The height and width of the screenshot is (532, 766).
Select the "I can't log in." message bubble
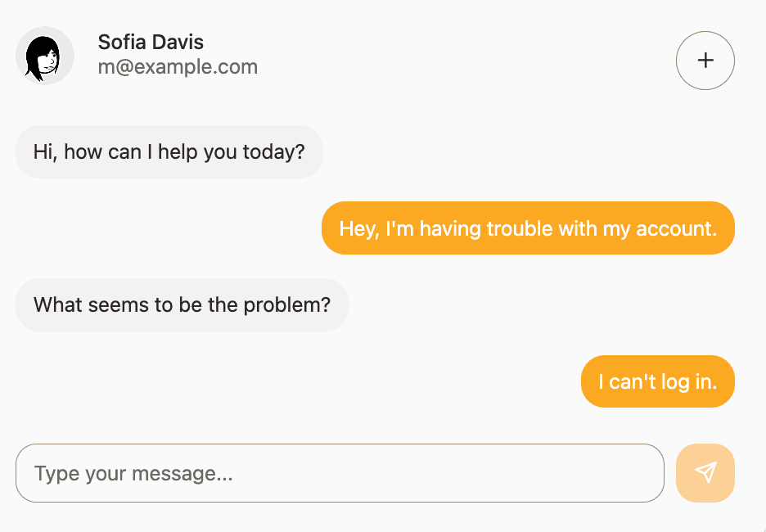coord(657,381)
